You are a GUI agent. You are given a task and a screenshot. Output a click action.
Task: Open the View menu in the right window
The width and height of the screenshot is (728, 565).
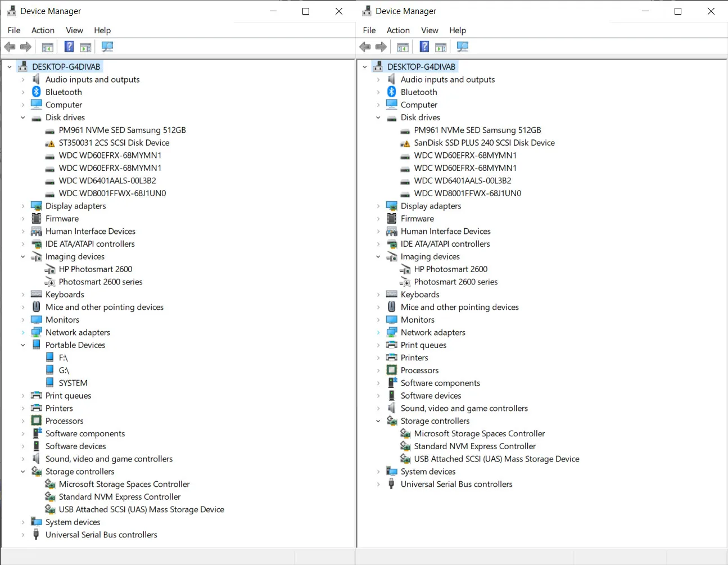tap(429, 30)
